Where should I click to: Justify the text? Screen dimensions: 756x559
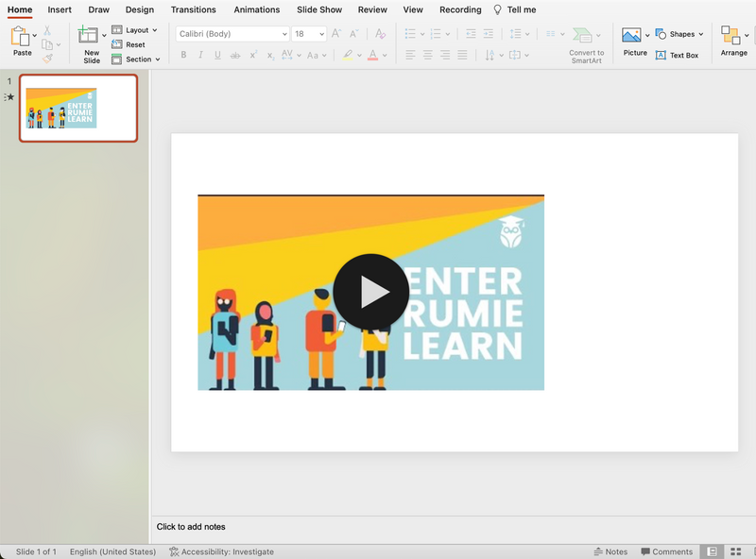(x=462, y=55)
